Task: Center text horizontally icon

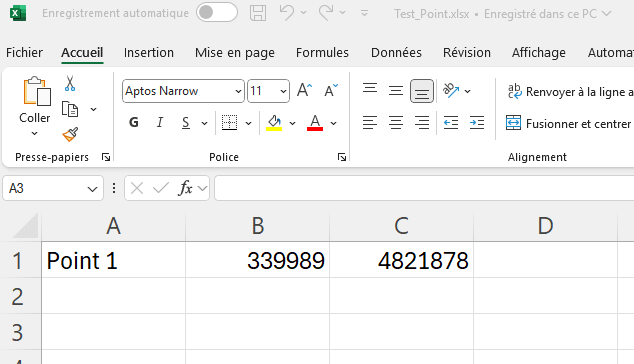Action: click(396, 123)
